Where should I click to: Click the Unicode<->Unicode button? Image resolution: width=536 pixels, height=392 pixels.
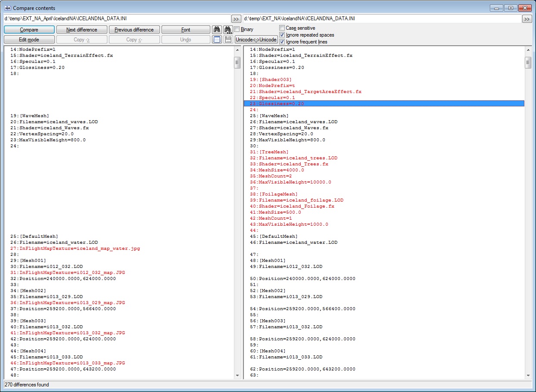coord(256,40)
